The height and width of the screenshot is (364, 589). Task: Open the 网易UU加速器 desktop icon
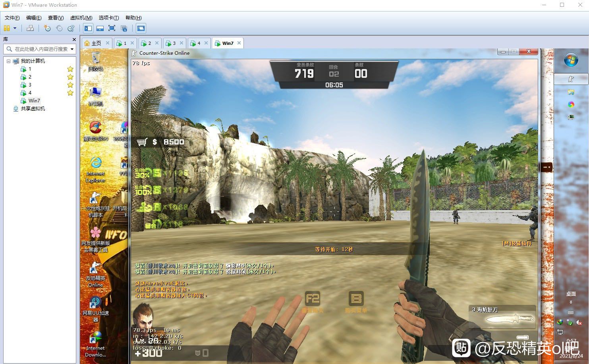pos(95,309)
